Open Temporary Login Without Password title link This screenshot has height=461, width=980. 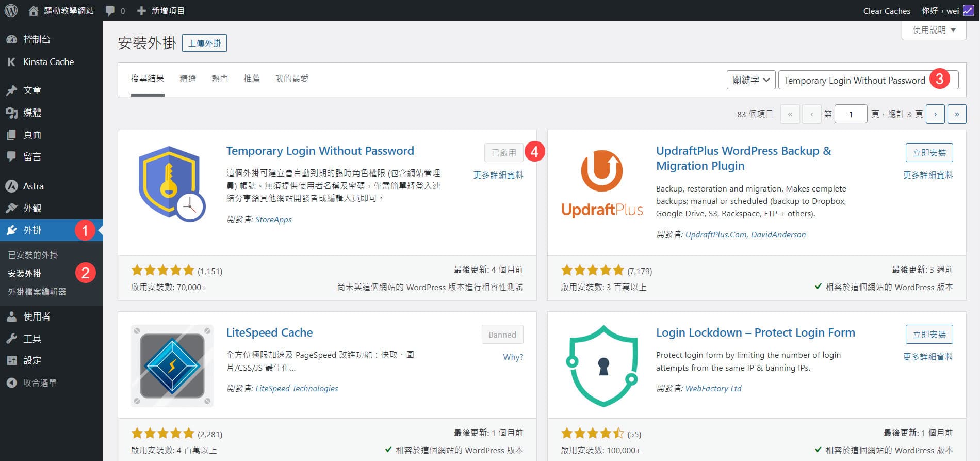[320, 151]
